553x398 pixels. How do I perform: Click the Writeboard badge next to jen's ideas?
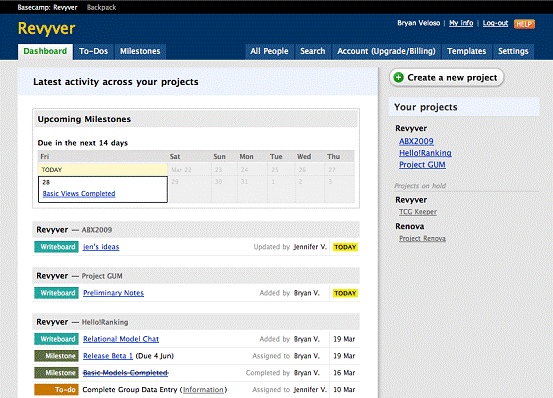pos(56,247)
